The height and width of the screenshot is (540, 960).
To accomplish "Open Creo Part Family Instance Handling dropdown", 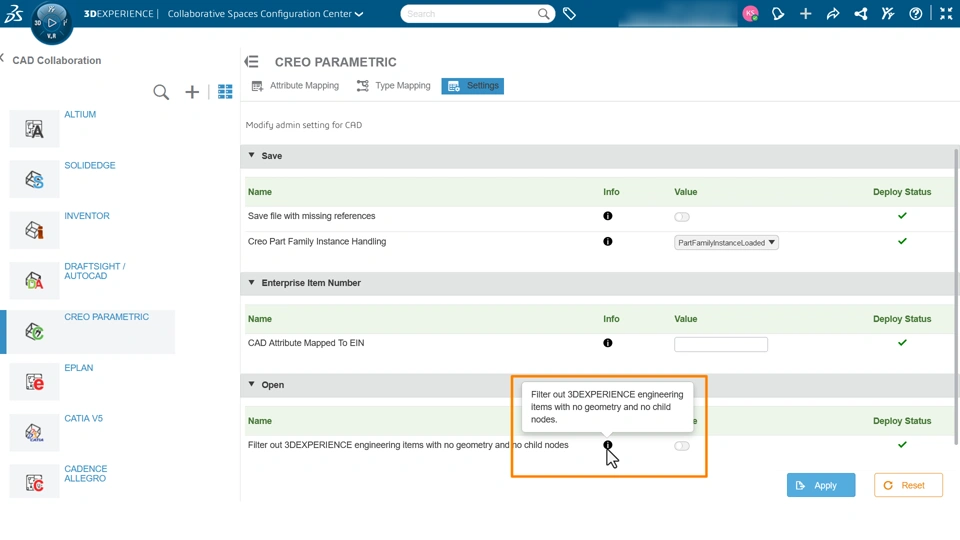I will (726, 243).
